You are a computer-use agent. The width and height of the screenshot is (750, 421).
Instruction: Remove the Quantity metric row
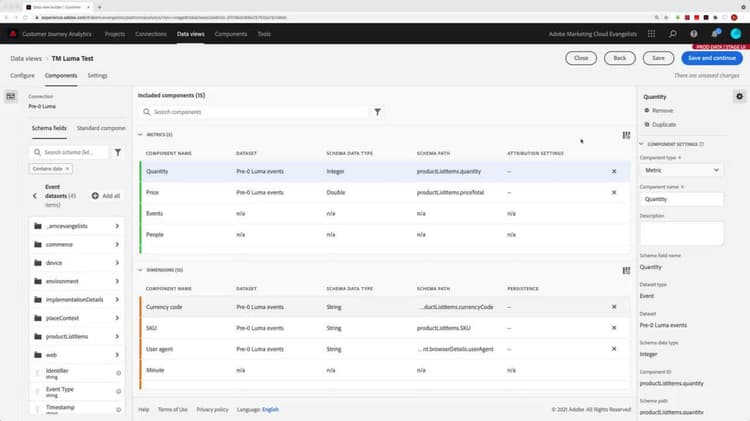614,171
